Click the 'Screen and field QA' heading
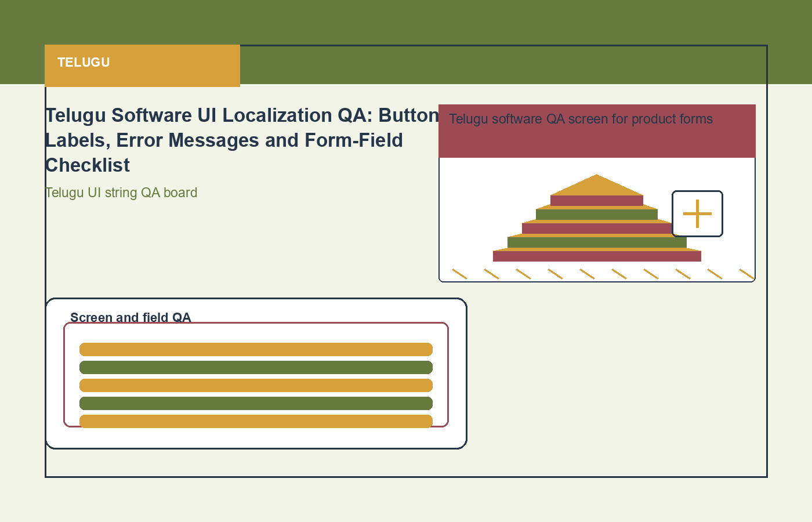The image size is (812, 522). pos(130,317)
